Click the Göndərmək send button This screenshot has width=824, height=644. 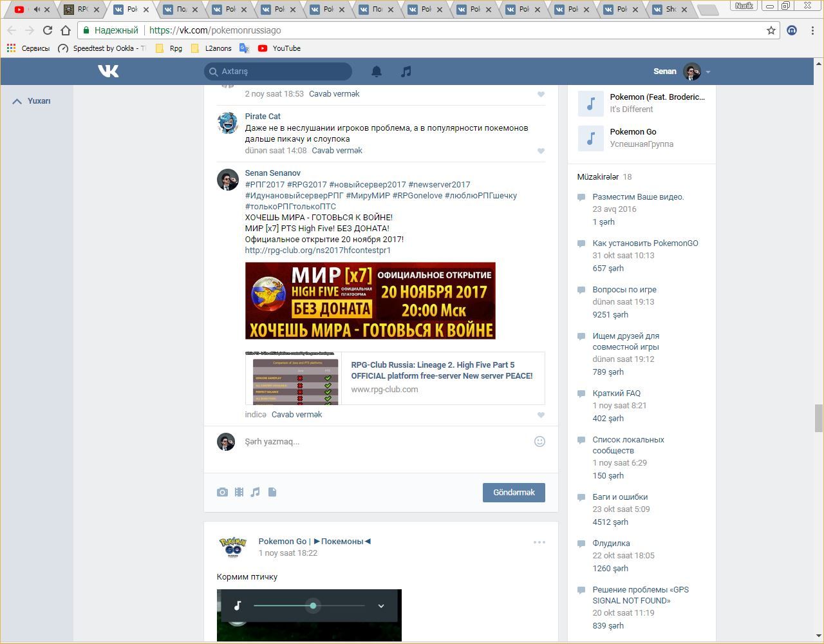(x=514, y=493)
